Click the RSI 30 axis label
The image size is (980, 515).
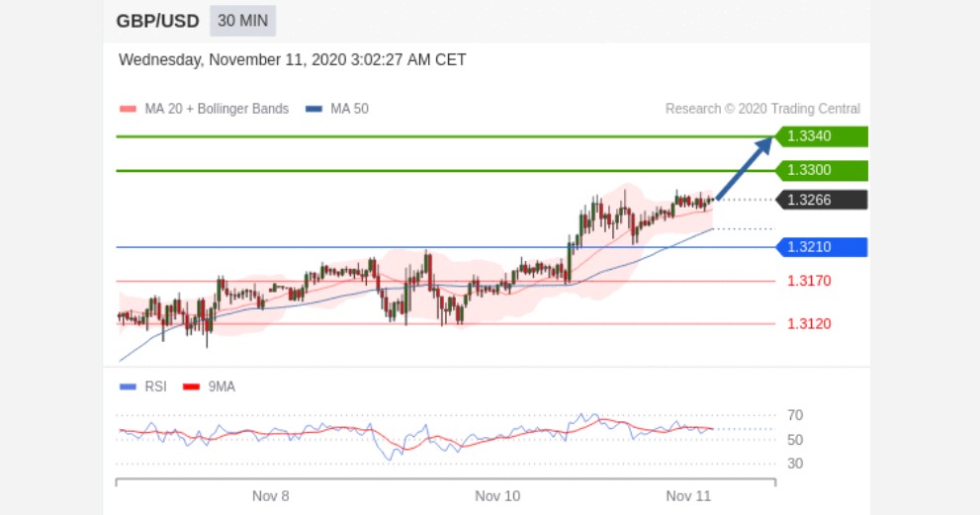pos(795,464)
